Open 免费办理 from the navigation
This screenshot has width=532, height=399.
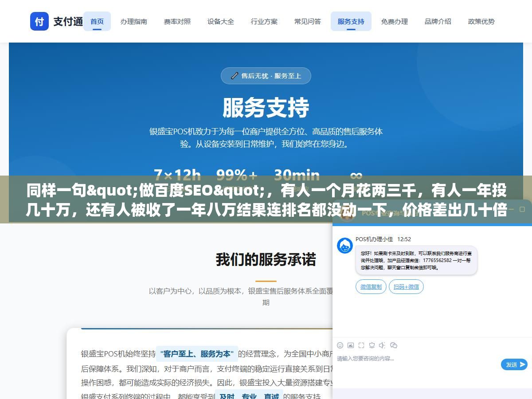point(394,21)
